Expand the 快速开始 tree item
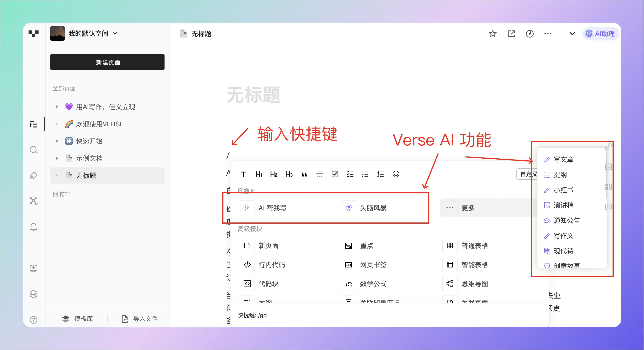 [x=57, y=141]
